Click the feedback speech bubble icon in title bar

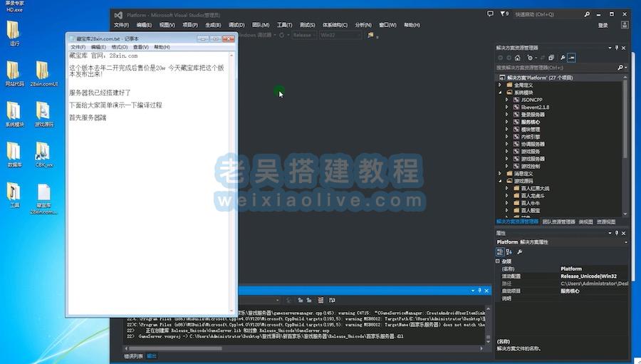pos(490,14)
